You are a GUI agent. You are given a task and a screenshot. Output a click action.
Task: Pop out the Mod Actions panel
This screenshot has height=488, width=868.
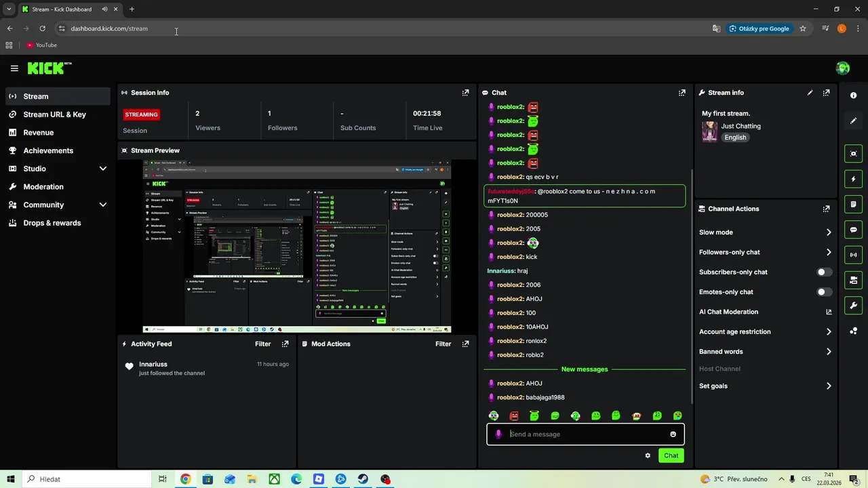click(x=465, y=344)
